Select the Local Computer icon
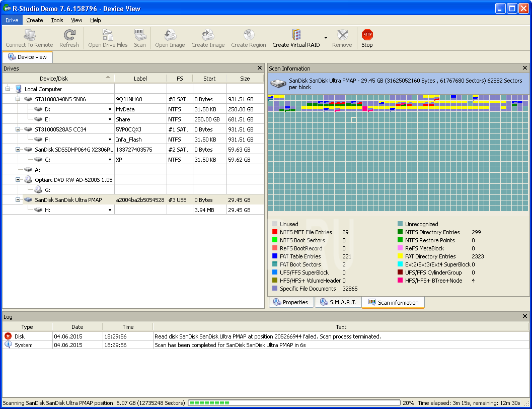 pos(18,89)
